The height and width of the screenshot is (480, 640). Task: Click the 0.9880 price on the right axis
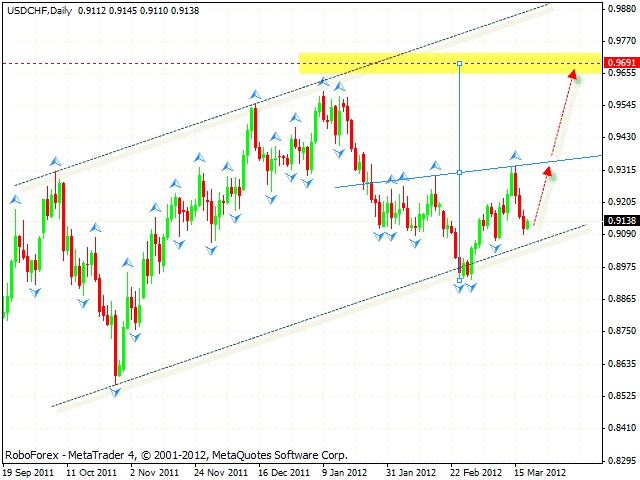620,8
